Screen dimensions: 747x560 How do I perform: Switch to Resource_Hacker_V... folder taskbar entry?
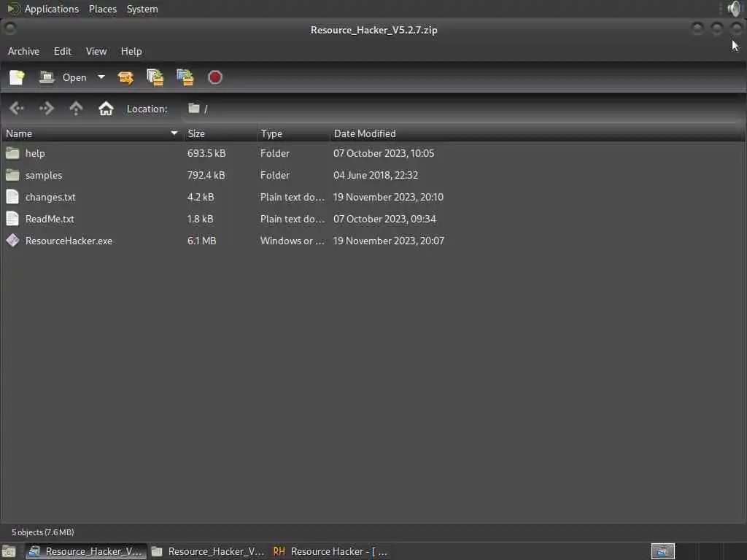[208, 551]
